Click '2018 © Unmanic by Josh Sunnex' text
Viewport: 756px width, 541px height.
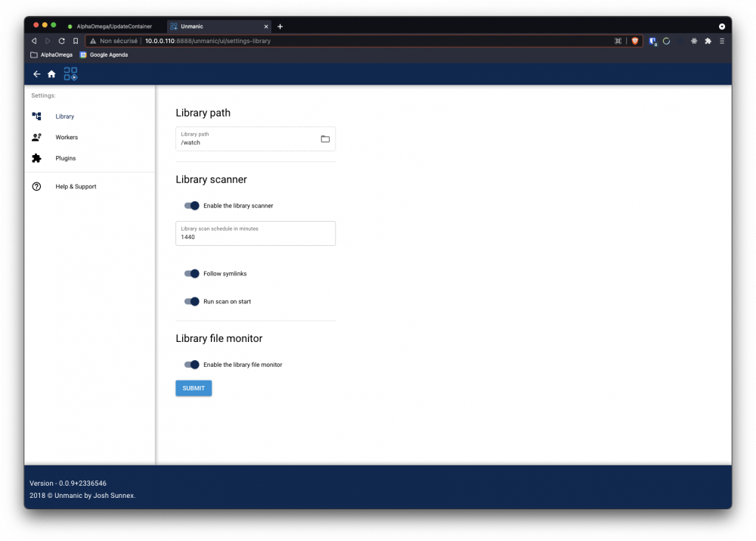(x=82, y=496)
